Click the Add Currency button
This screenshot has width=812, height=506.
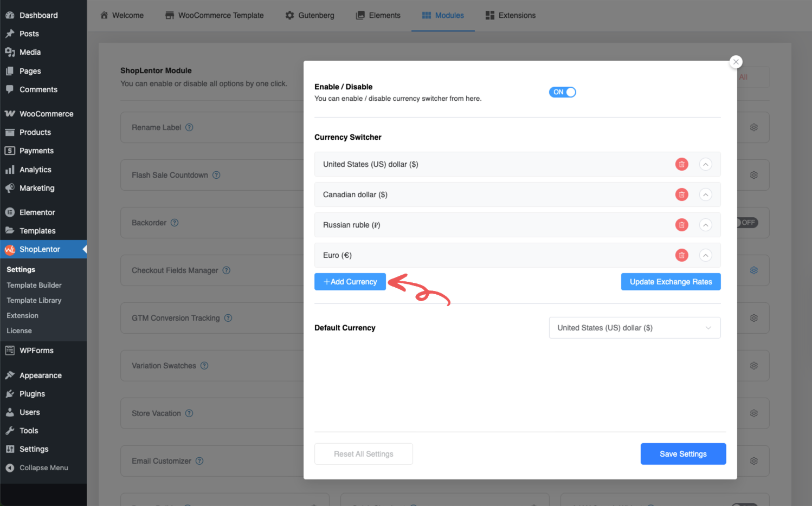click(350, 282)
